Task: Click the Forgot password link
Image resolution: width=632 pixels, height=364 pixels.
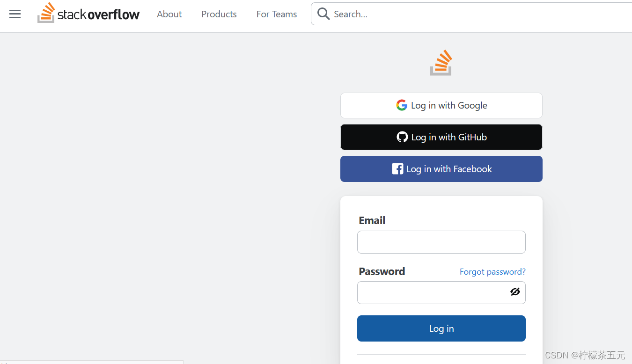Action: point(492,271)
